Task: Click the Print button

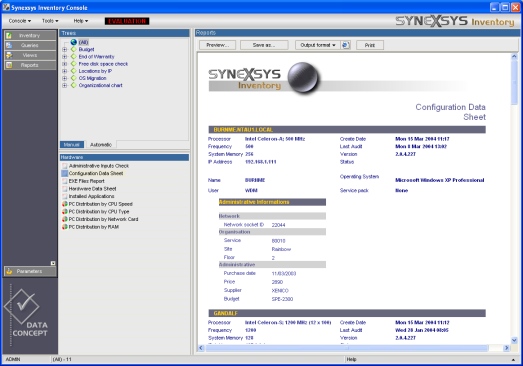Action: click(x=370, y=45)
